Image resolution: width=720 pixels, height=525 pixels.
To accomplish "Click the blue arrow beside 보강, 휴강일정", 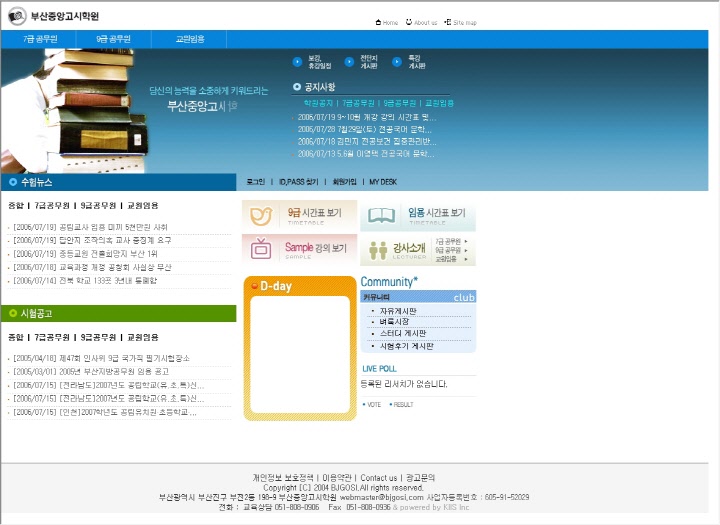I will pyautogui.click(x=298, y=61).
